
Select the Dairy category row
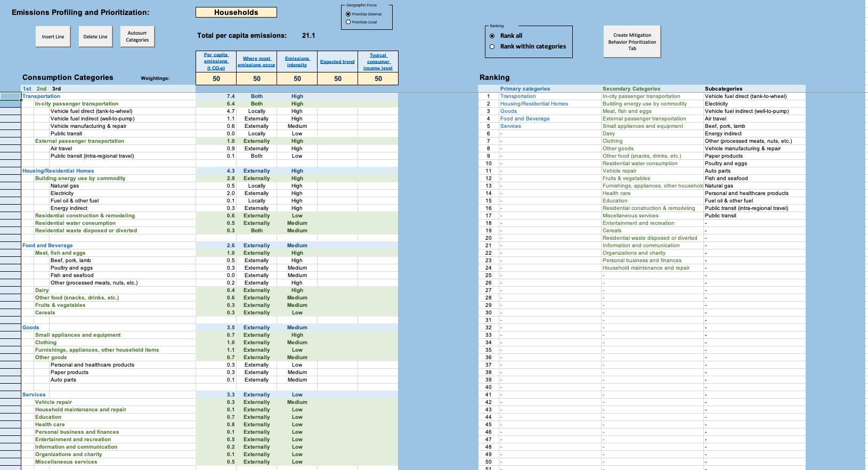[x=209, y=290]
